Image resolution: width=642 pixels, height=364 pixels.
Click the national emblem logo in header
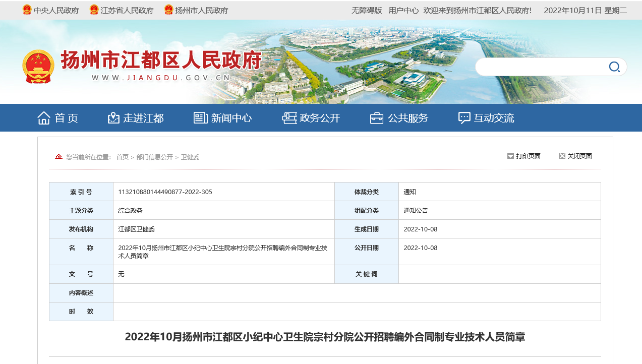pos(38,67)
